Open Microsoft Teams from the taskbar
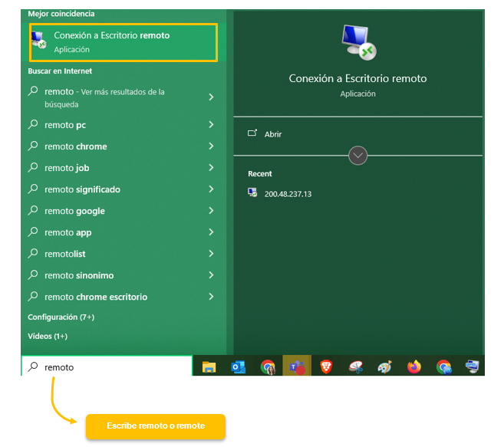504x447 pixels. (x=297, y=366)
